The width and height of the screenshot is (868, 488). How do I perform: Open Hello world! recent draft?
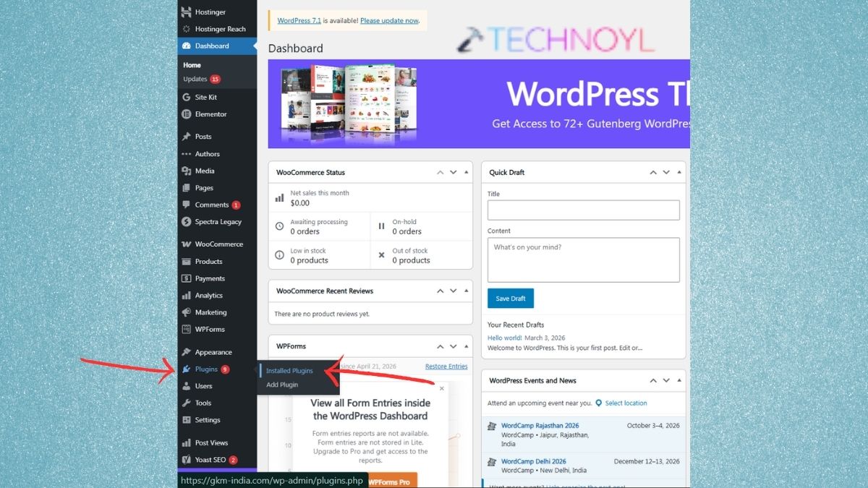(x=505, y=338)
